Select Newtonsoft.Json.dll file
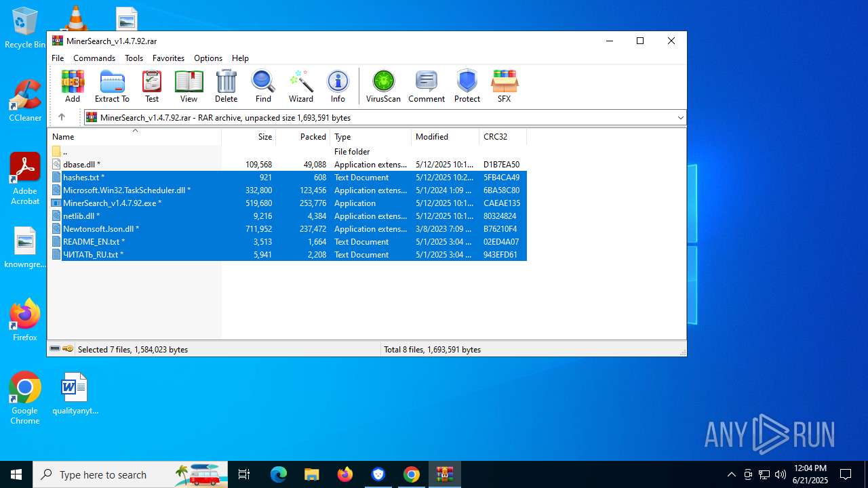 287,229
